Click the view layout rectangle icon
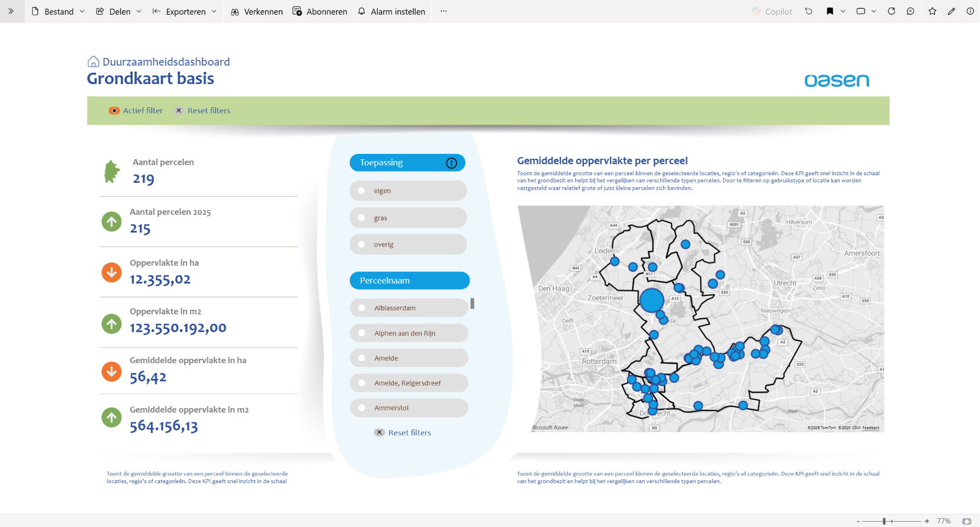The image size is (980, 527). (x=861, y=11)
